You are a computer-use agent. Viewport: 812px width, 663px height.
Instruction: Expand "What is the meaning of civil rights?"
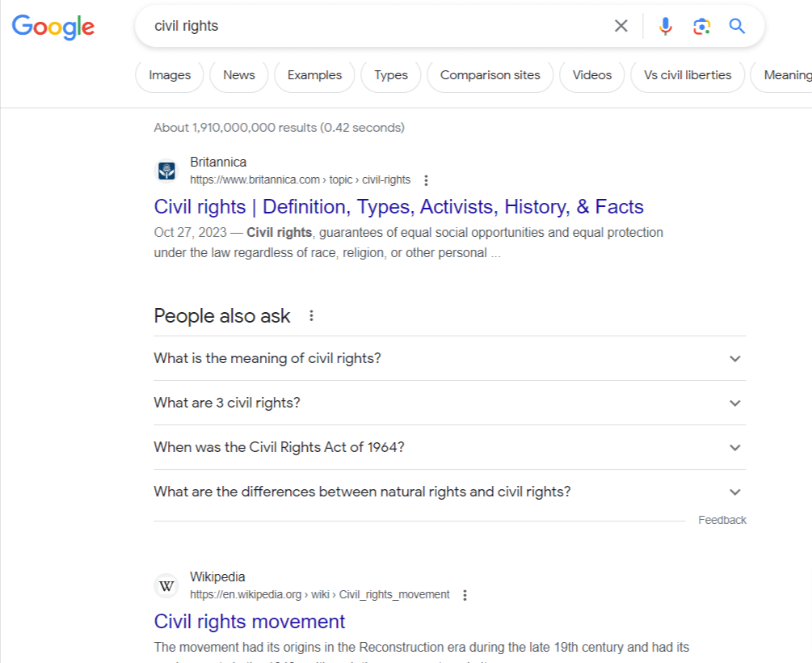point(734,358)
